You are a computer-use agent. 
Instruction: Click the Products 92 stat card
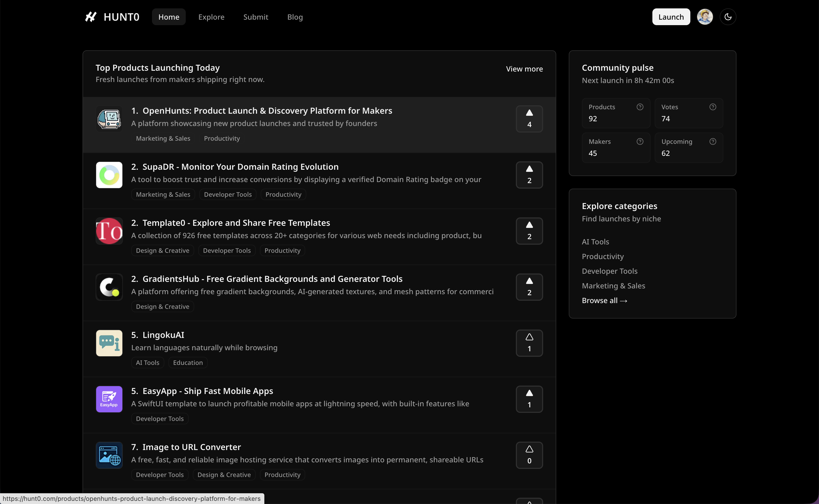click(616, 113)
